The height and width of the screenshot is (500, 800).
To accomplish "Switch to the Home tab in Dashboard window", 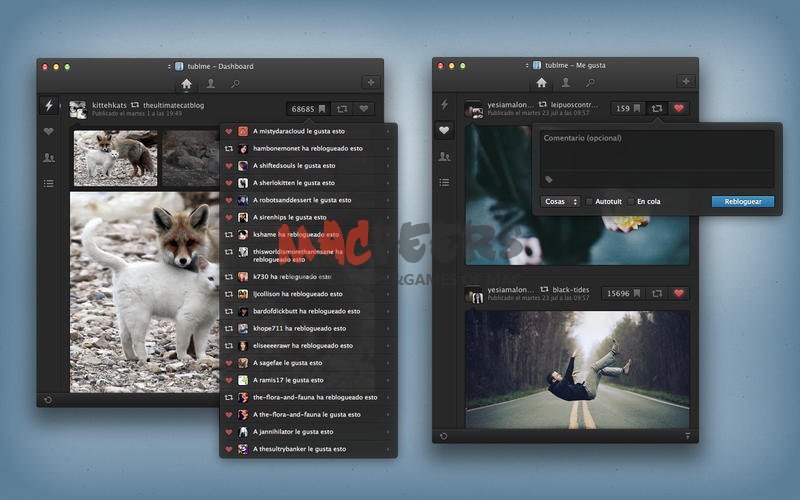I will 186,83.
